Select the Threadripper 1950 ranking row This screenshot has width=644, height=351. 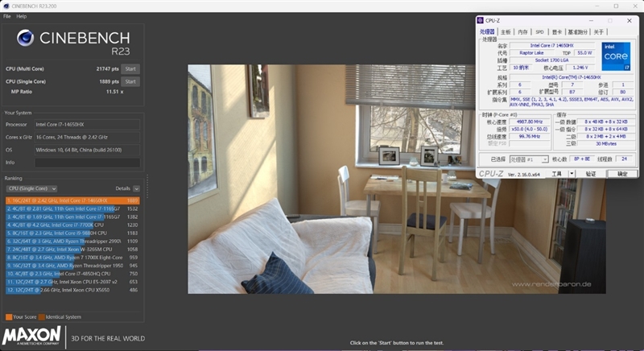coord(72,266)
